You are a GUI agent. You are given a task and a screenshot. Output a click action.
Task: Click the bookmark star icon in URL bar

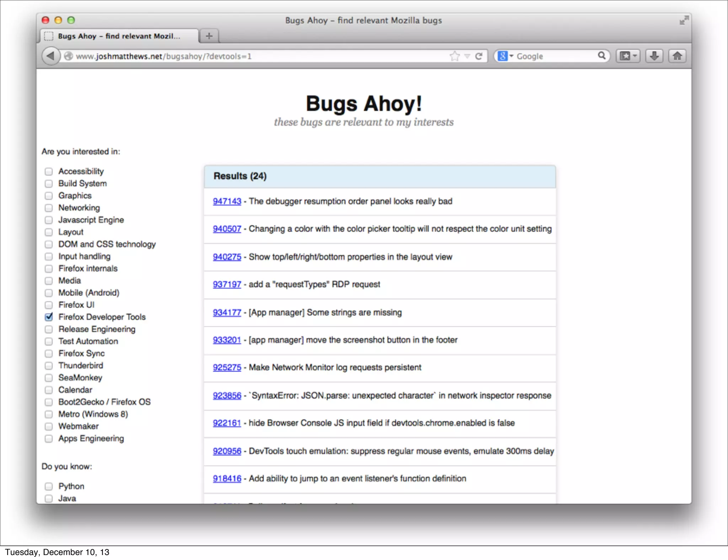455,56
